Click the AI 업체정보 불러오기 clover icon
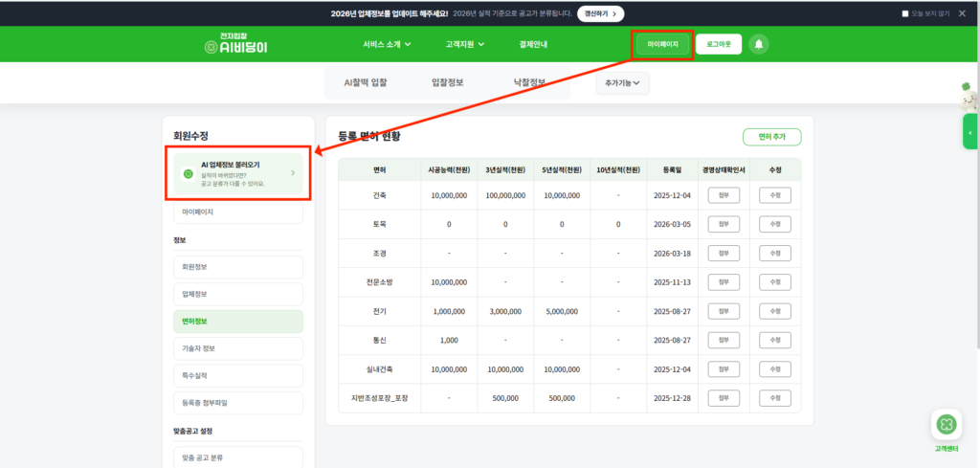Image resolution: width=980 pixels, height=468 pixels. tap(189, 173)
